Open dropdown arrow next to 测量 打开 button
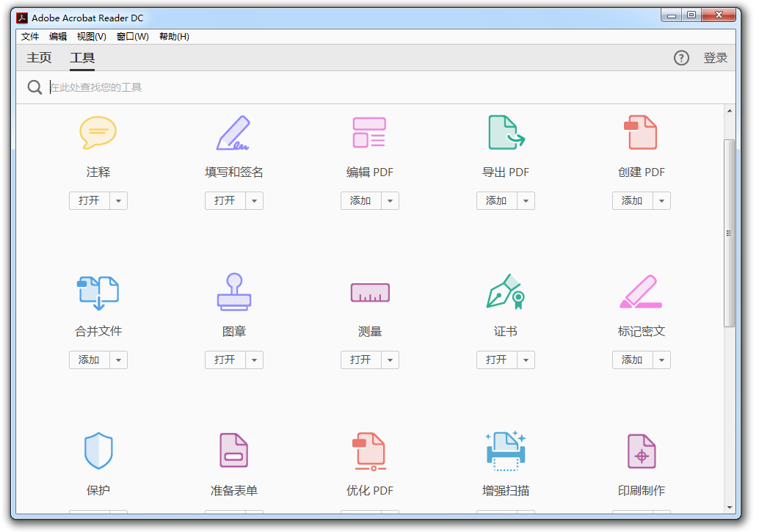 (x=391, y=360)
